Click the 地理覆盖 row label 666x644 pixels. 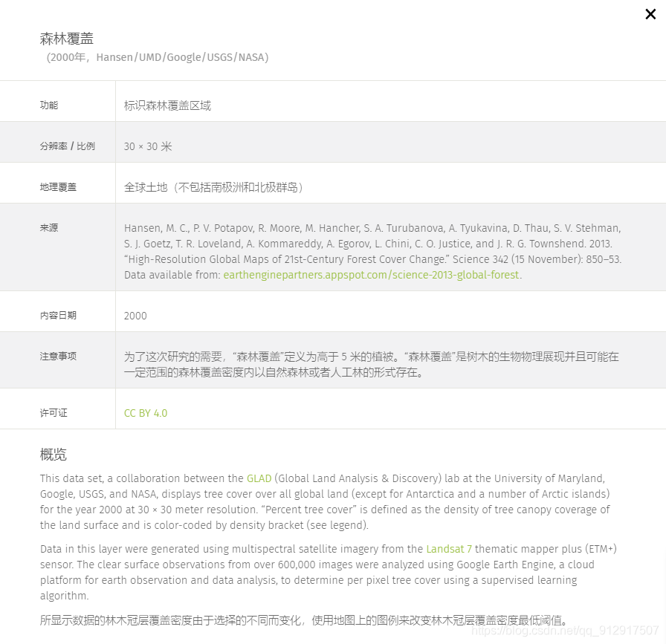tap(58, 186)
